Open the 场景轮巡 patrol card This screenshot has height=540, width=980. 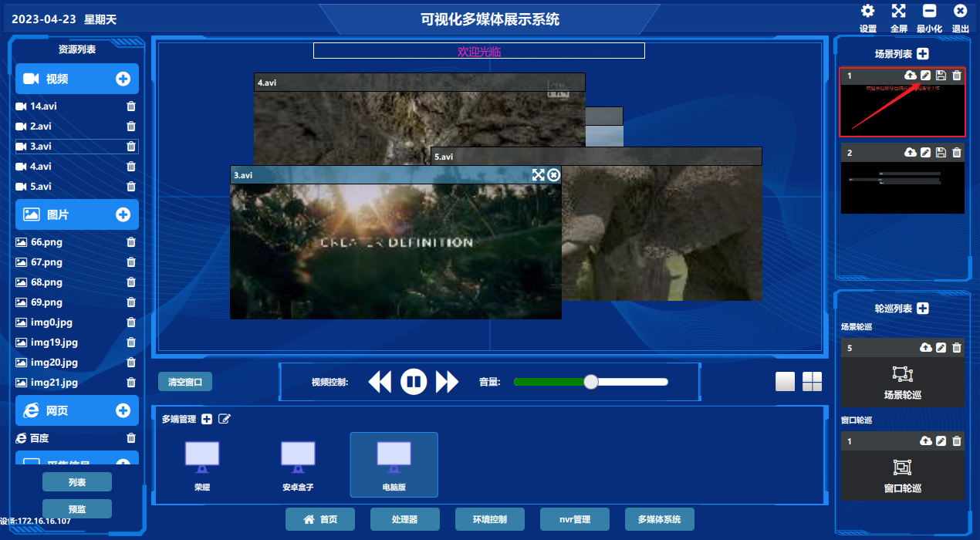[903, 382]
